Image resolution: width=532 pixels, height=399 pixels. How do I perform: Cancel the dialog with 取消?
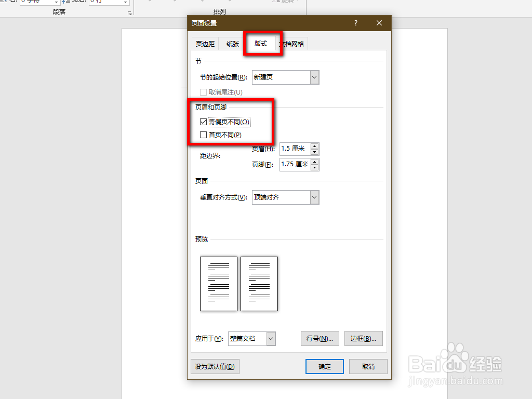(368, 366)
